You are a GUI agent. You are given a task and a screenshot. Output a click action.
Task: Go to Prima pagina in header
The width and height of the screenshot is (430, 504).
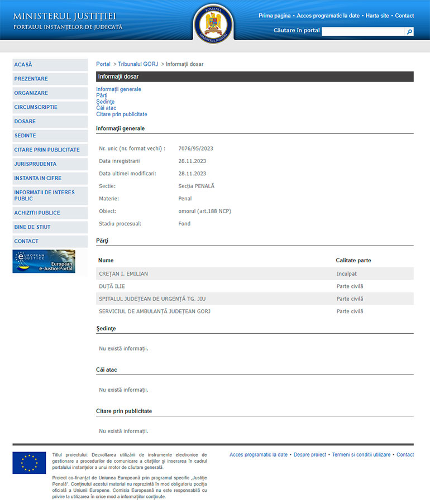point(274,16)
